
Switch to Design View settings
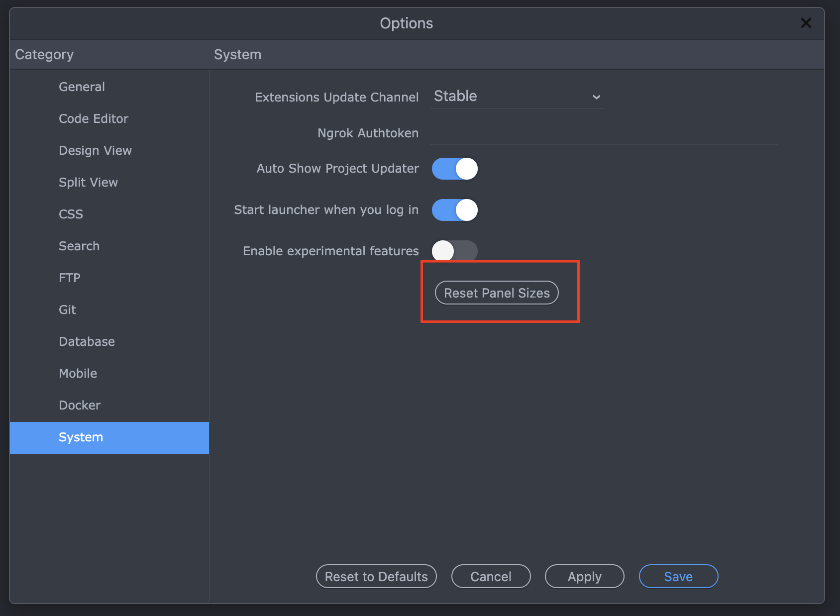(x=95, y=151)
